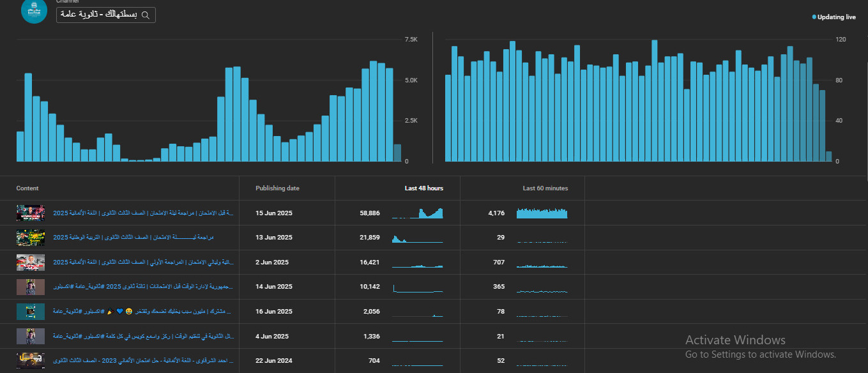This screenshot has width=868, height=373.
Task: Click the 60-minute sparkline beside 4,176
Action: [542, 213]
